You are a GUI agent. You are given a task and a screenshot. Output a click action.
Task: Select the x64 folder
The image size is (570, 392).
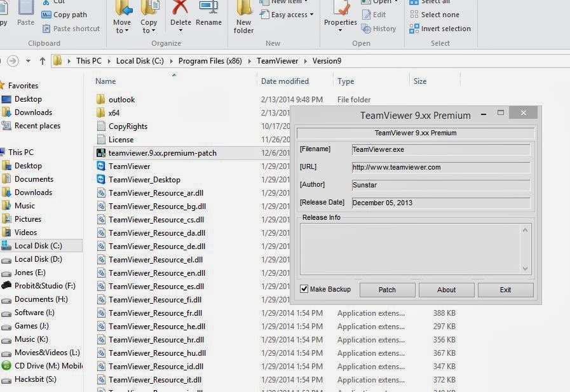[x=114, y=113]
